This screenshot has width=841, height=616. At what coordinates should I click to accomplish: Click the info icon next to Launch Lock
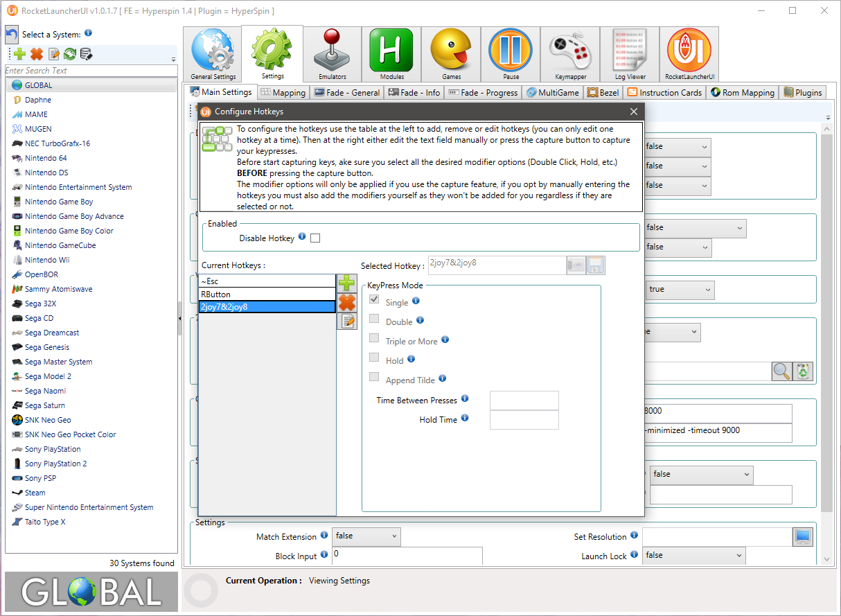click(634, 555)
